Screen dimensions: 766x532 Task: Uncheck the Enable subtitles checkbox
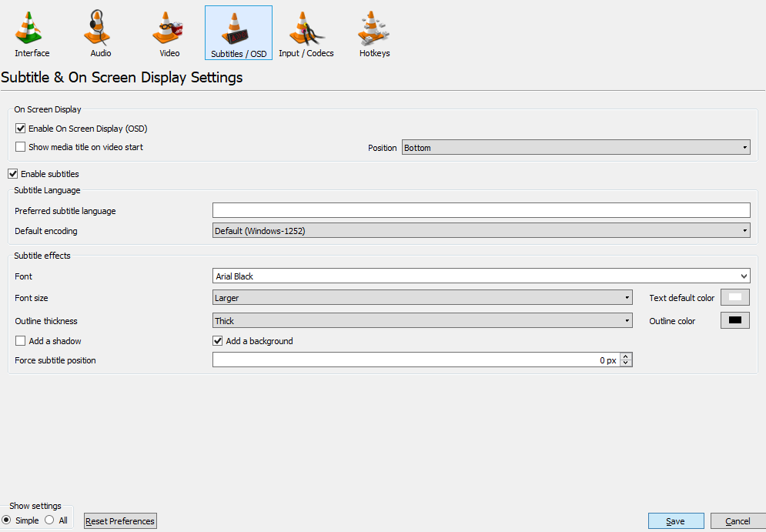(x=13, y=174)
